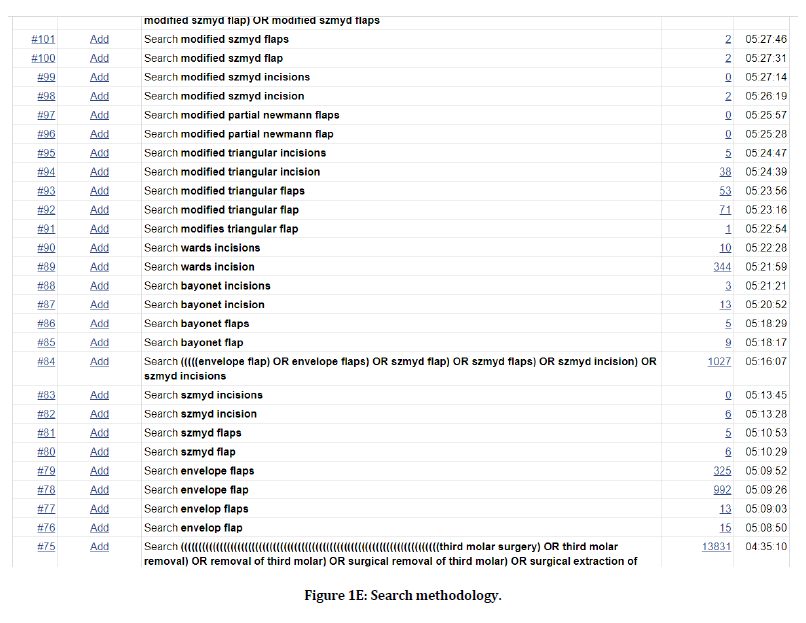806x623 pixels.
Task: Open the 992 results for envelope flap
Action: (x=722, y=490)
